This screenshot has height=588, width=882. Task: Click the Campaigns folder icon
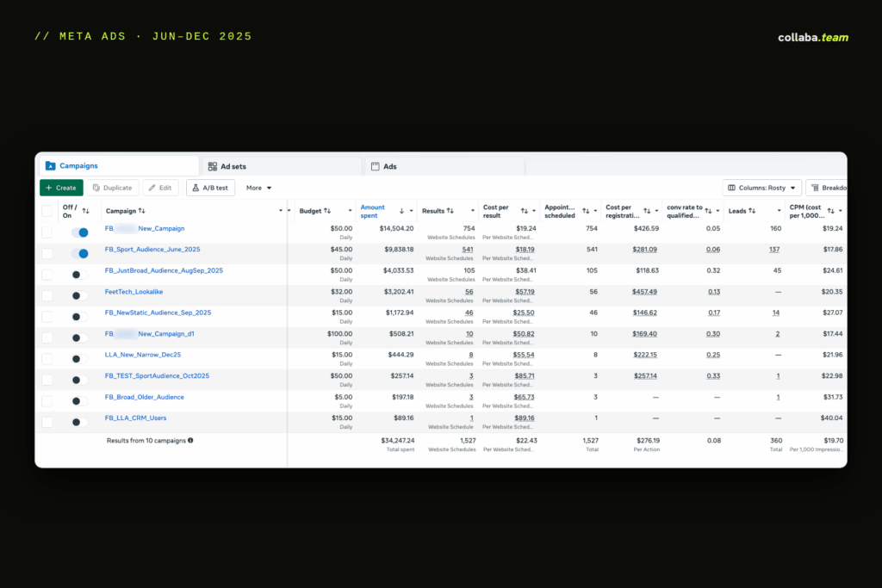51,166
